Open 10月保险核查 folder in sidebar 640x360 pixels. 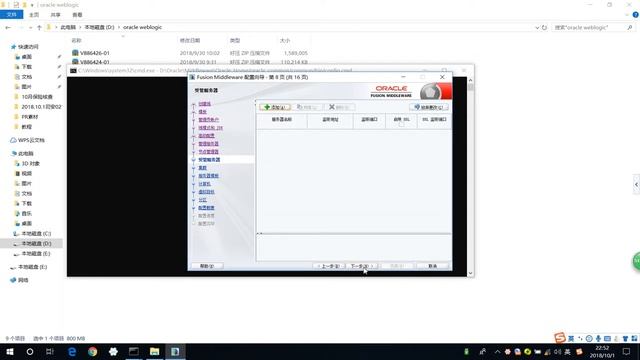(x=37, y=97)
